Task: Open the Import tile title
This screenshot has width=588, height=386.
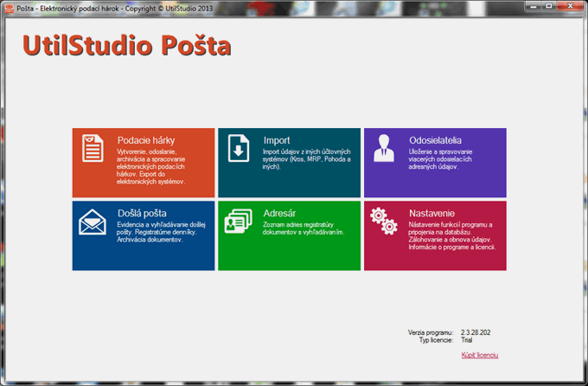Action: click(x=277, y=140)
